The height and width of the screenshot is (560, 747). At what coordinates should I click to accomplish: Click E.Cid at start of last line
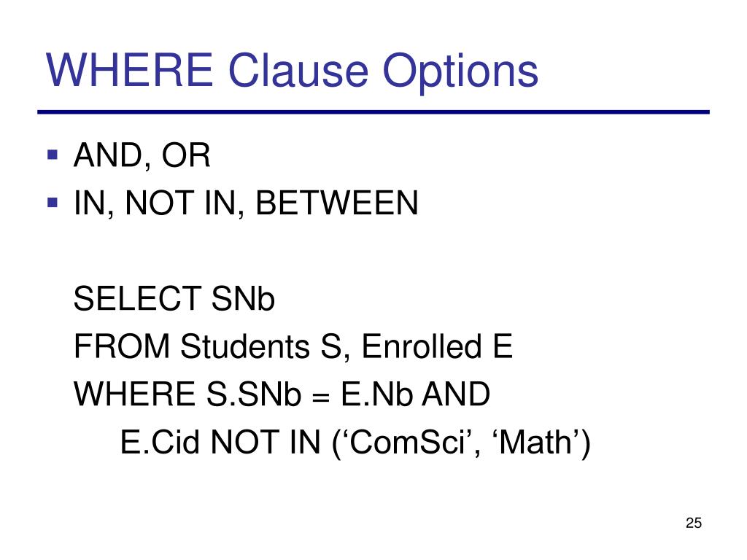tap(160, 442)
